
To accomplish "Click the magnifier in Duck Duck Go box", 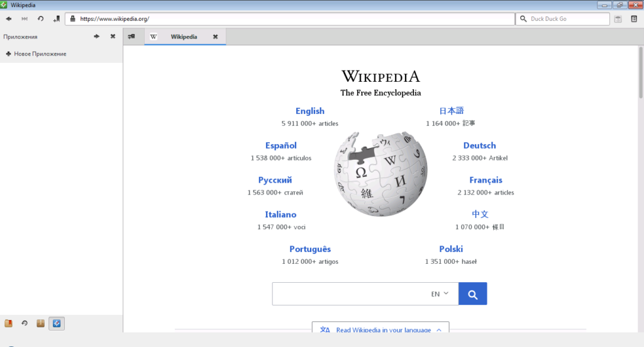I will click(523, 18).
